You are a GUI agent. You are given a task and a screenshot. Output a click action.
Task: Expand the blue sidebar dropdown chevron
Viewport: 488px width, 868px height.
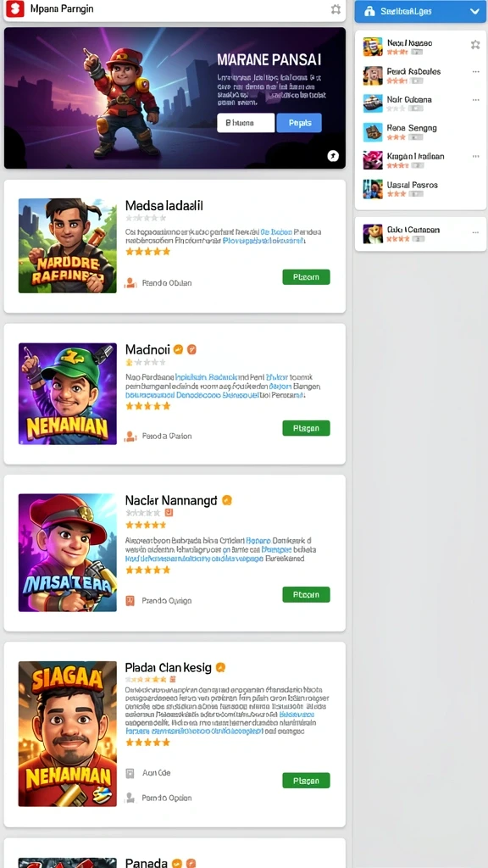(474, 11)
